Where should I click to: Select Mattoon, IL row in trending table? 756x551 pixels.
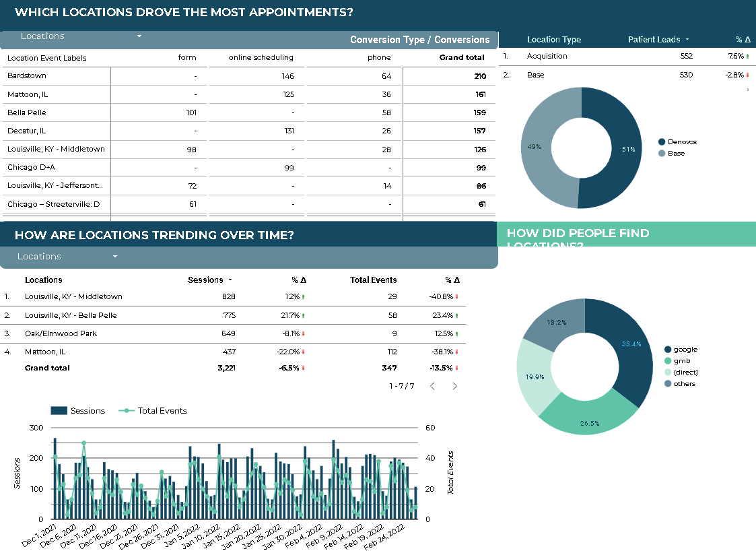(234, 352)
